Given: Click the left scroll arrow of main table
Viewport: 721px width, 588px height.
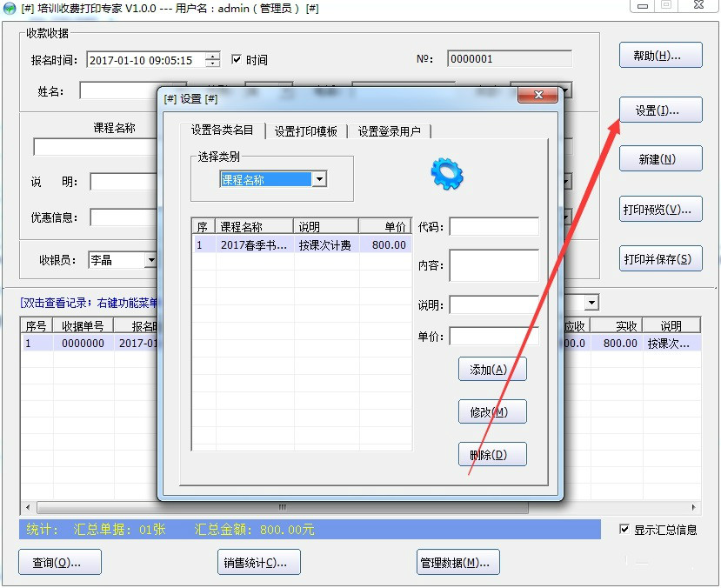Looking at the screenshot, I should (x=28, y=508).
